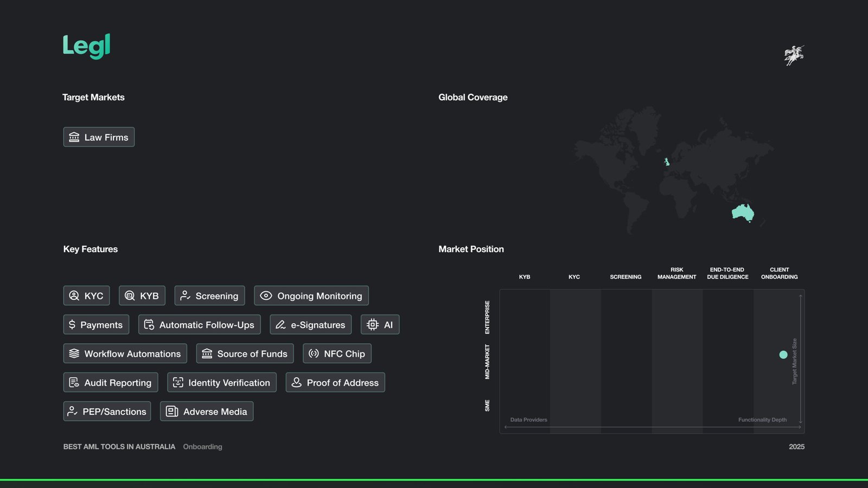Click the NFC Chip signal icon
868x488 pixels.
click(x=314, y=354)
